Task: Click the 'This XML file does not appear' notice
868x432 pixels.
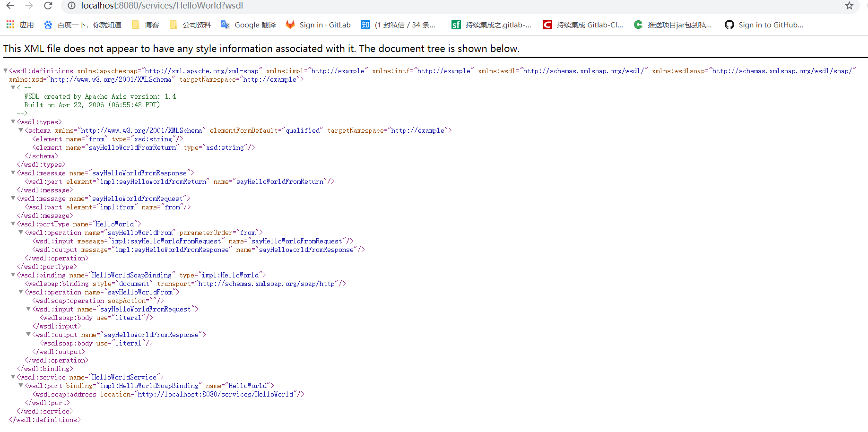Action: (261, 49)
